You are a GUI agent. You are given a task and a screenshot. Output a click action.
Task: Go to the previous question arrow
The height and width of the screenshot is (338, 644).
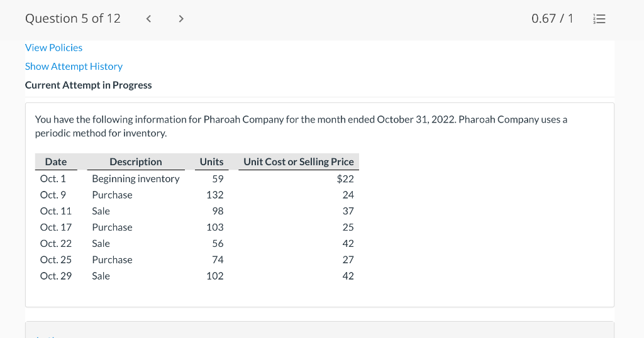[148, 19]
